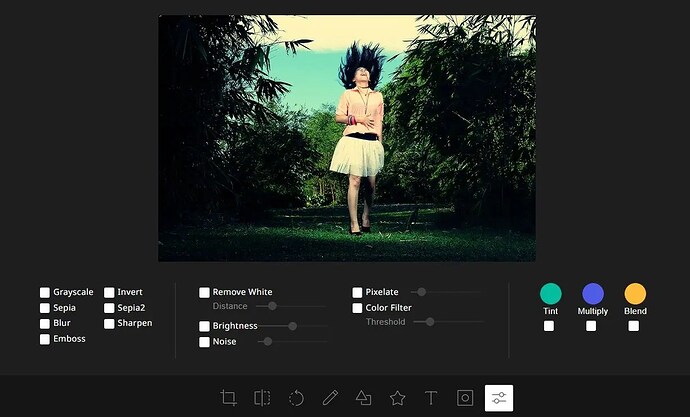This screenshot has height=417, width=690.
Task: Enable the Grayscale filter checkbox
Action: [45, 293]
